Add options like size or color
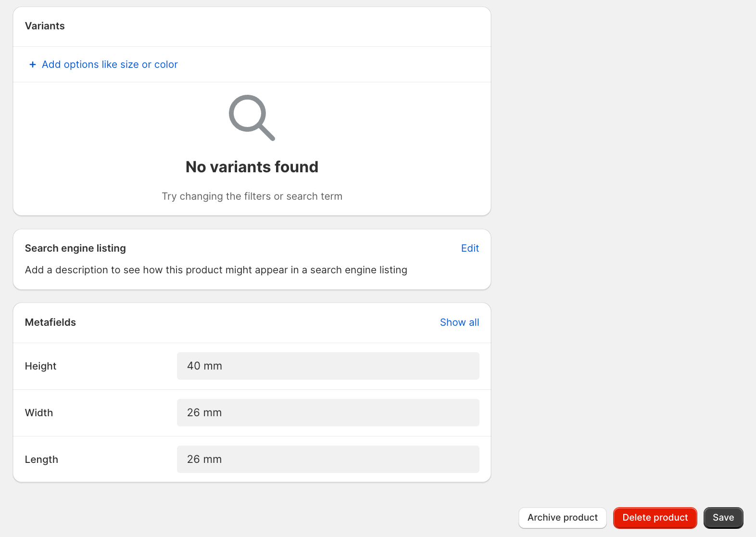The width and height of the screenshot is (756, 537). (x=110, y=64)
